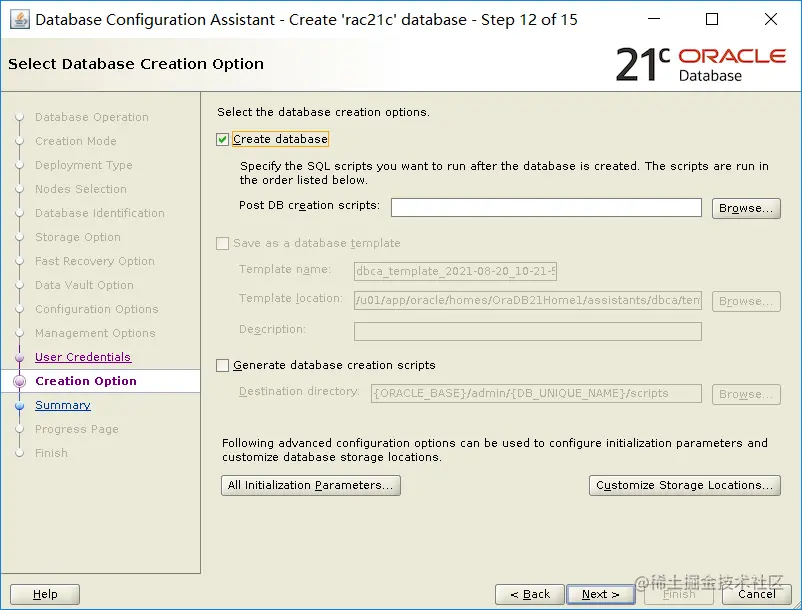Browse for the scripts Destination directory

pyautogui.click(x=746, y=394)
